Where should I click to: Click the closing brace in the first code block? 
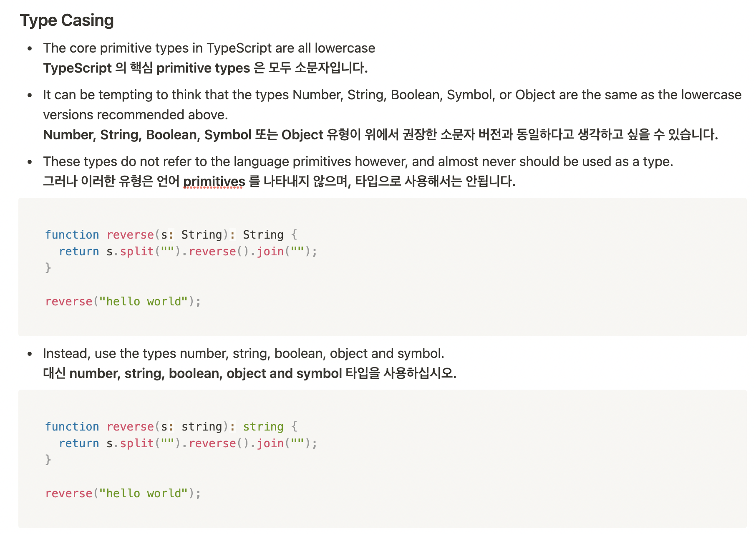coord(48,268)
